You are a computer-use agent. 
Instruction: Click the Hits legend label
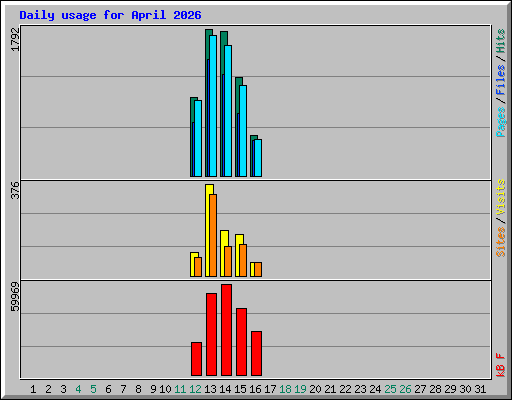pos(501,41)
